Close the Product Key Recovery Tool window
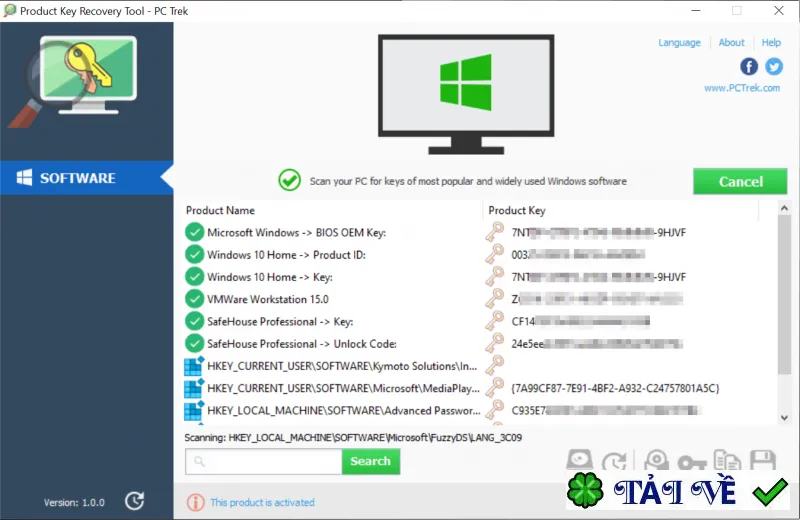The height and width of the screenshot is (520, 800). coord(779,10)
